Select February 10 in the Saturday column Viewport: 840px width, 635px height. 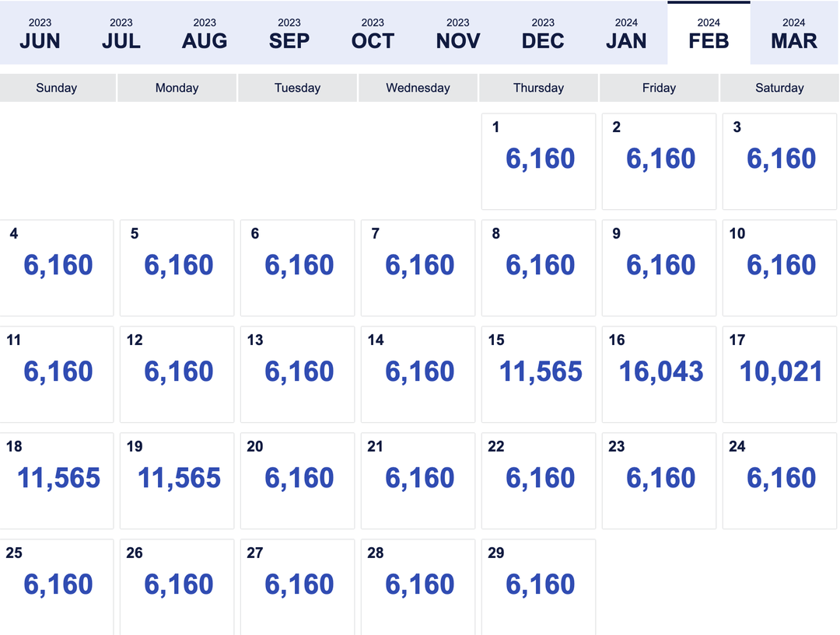[x=779, y=266]
